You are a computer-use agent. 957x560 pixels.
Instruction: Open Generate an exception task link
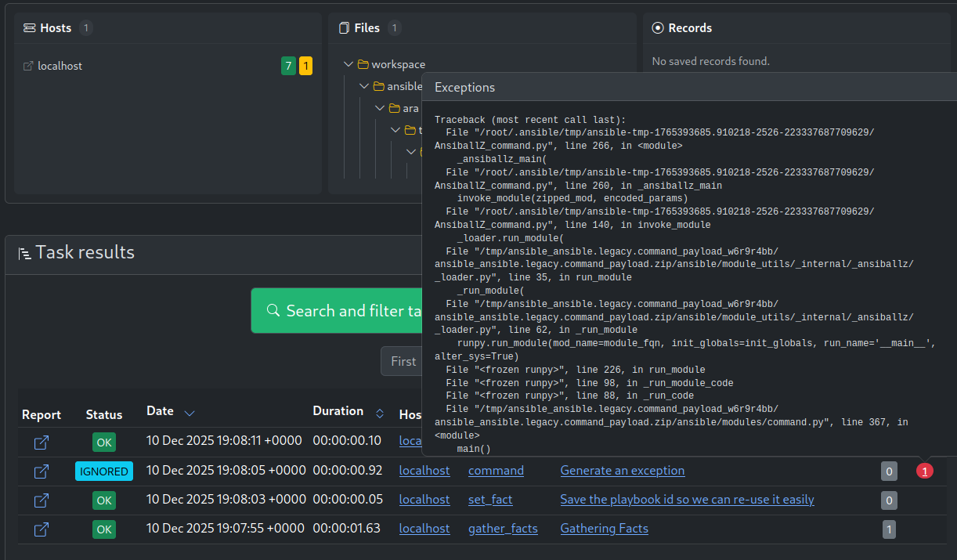pyautogui.click(x=623, y=471)
